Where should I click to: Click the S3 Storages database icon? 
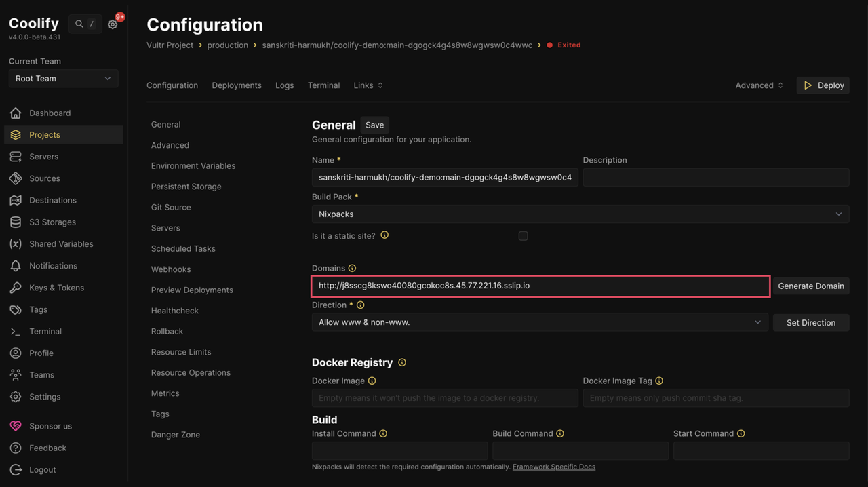(x=16, y=222)
